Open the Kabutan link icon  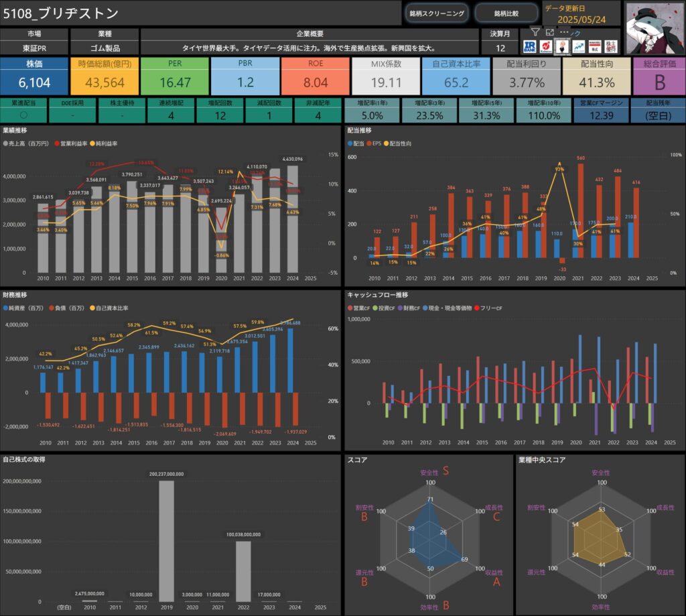click(x=545, y=46)
